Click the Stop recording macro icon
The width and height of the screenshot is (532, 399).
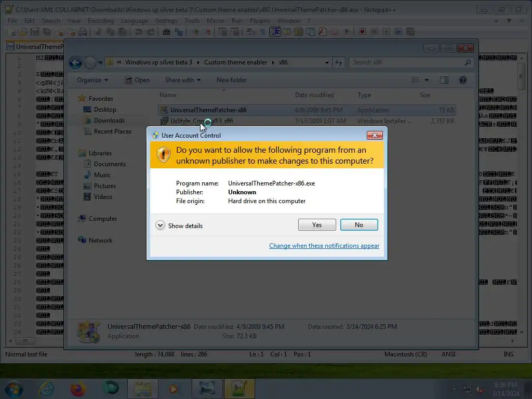(x=374, y=32)
